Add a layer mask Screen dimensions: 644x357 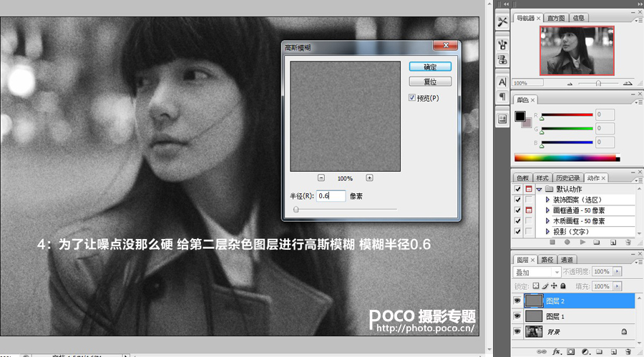coord(571,352)
